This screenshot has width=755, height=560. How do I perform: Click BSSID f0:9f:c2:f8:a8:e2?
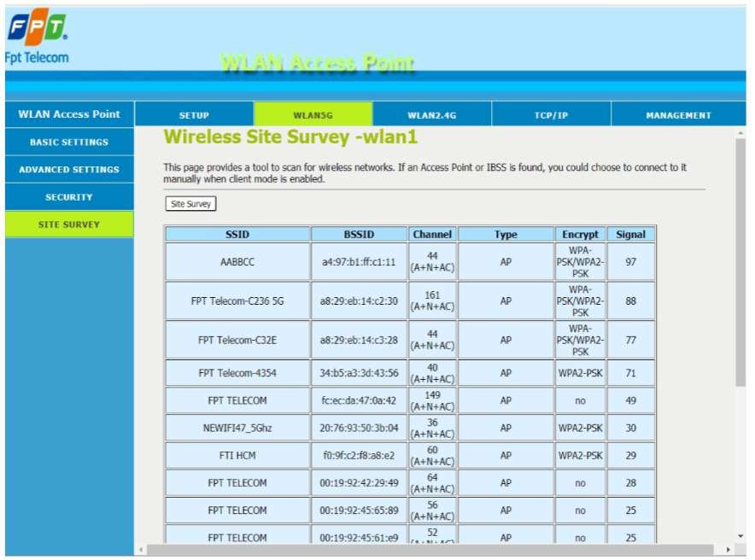pos(359,455)
